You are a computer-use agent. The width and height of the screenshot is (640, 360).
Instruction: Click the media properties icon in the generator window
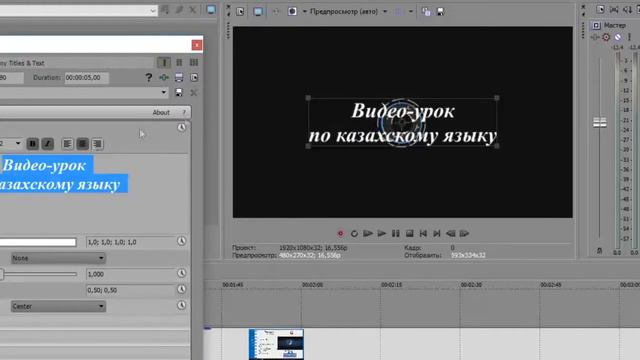pyautogui.click(x=179, y=78)
